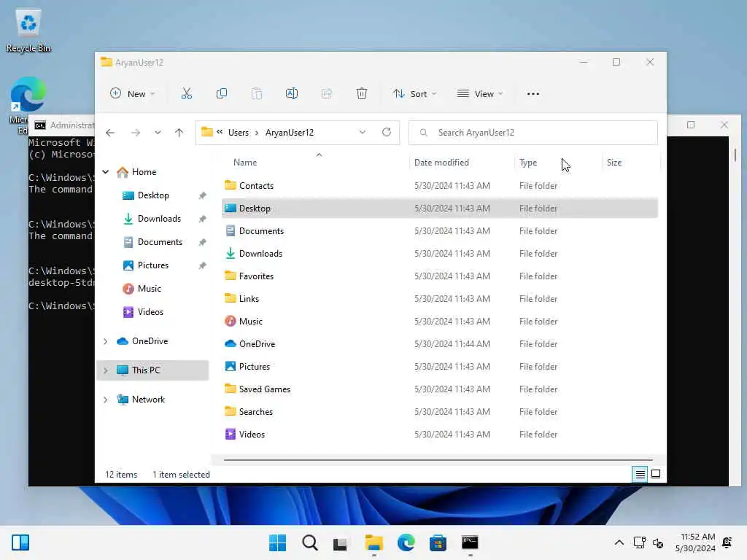
Task: Sort by the Name column header
Action: click(x=245, y=163)
